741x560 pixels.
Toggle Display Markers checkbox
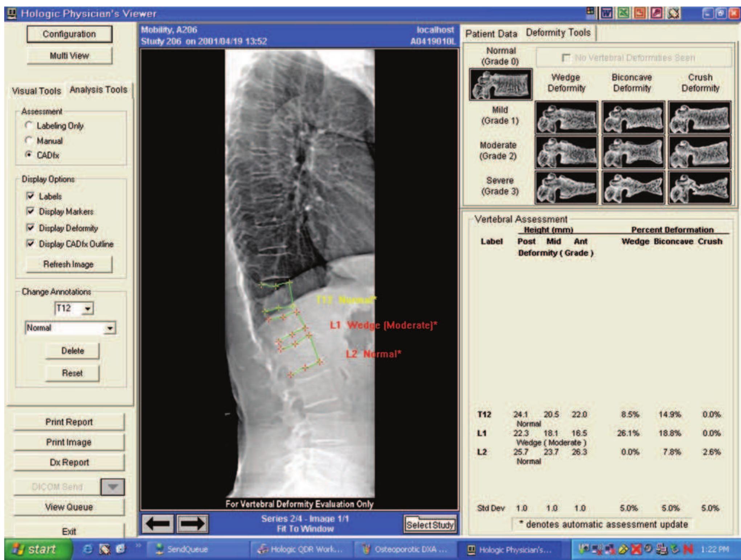click(30, 211)
